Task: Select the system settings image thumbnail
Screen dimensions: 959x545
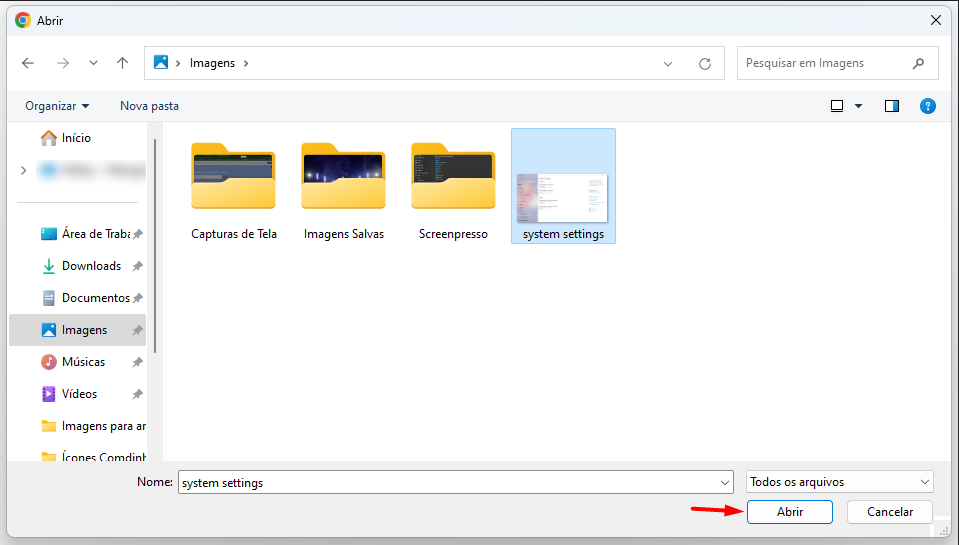Action: point(563,186)
